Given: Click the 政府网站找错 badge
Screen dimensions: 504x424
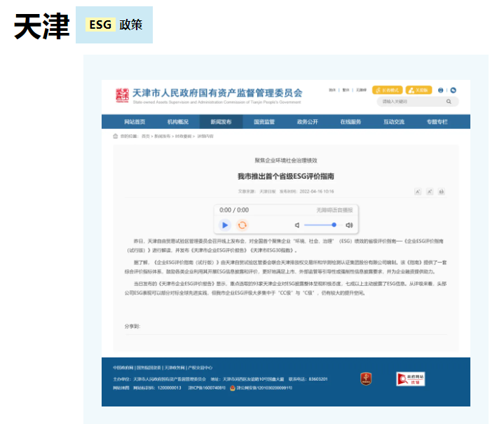Looking at the screenshot, I should [x=411, y=379].
